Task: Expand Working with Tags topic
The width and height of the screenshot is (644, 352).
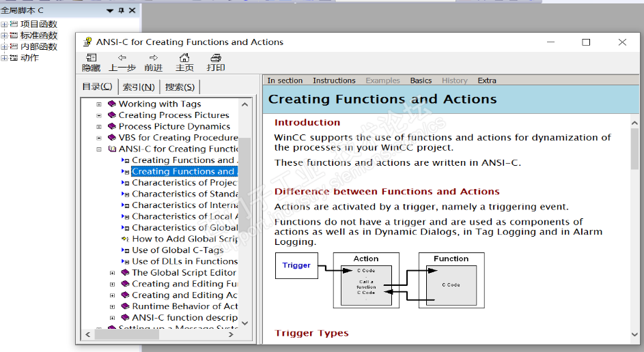Action: [99, 104]
